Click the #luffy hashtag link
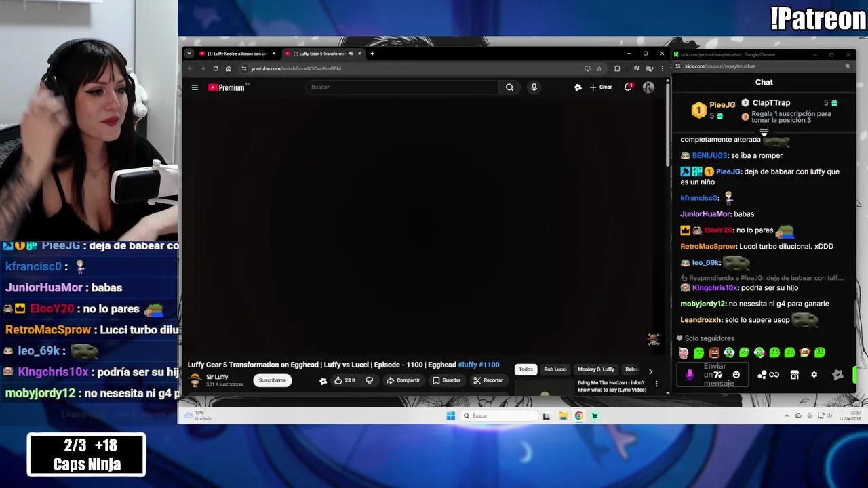 pyautogui.click(x=467, y=365)
